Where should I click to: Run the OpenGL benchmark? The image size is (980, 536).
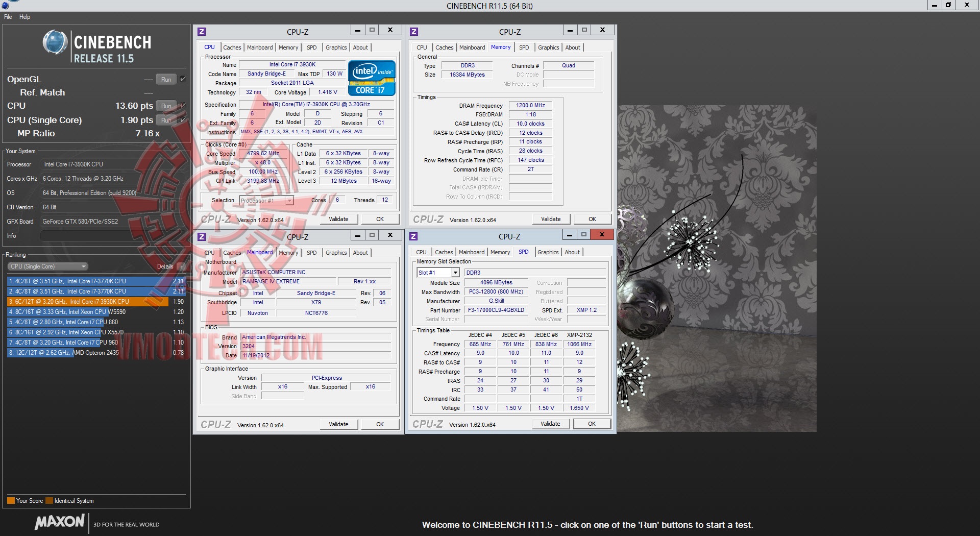pos(166,79)
